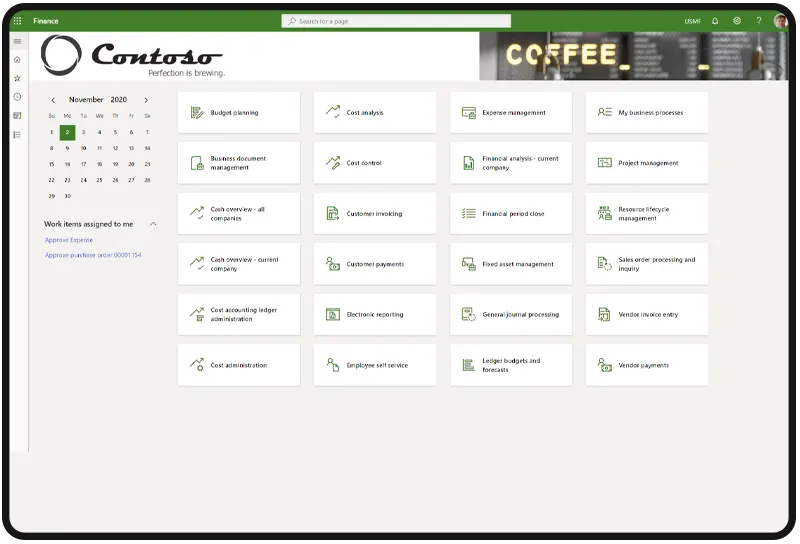Screen dimensions: 800x544
Task: Click the Approve Expense link
Action: tap(69, 240)
